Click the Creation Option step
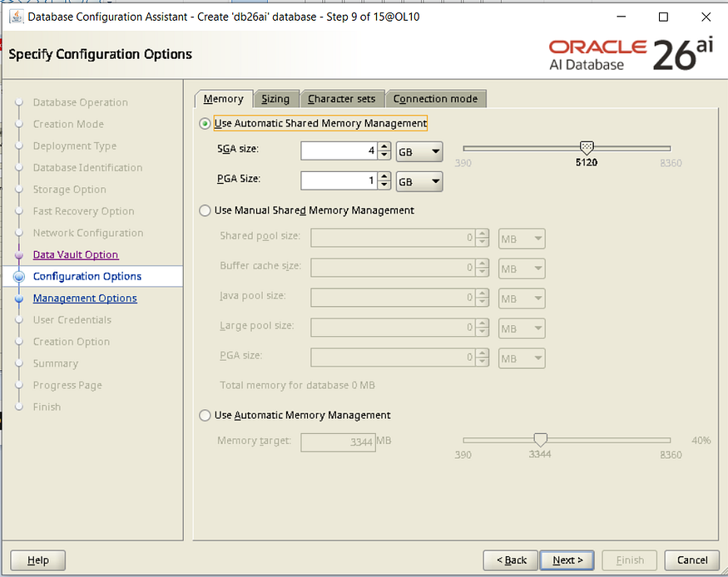This screenshot has height=577, width=728. click(72, 342)
